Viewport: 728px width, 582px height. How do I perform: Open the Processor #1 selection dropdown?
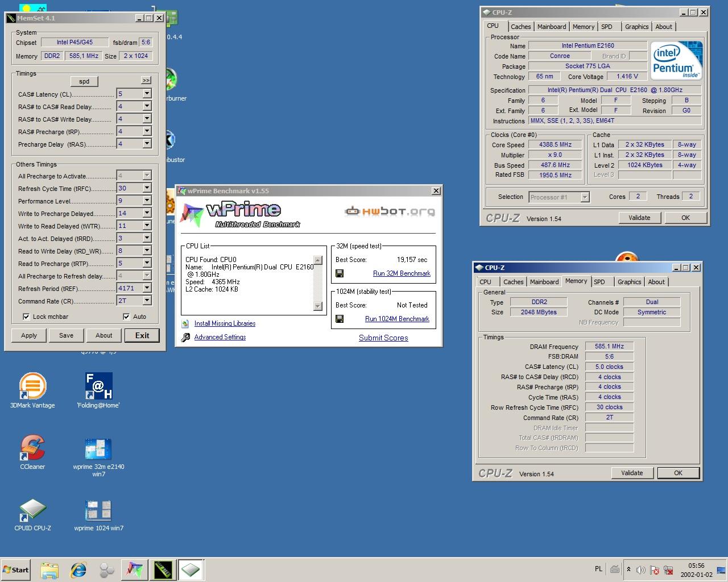[585, 197]
